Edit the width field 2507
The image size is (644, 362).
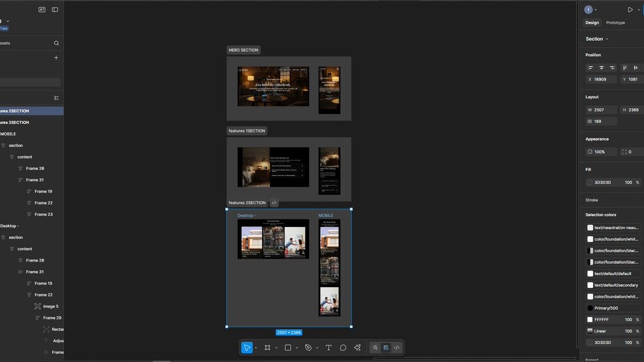[601, 110]
